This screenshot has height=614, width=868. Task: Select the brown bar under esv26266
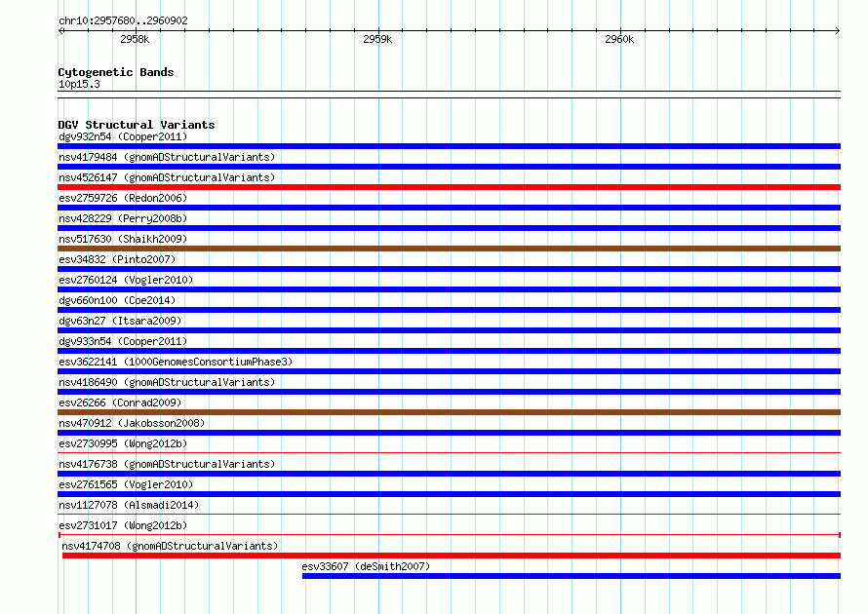tap(449, 412)
